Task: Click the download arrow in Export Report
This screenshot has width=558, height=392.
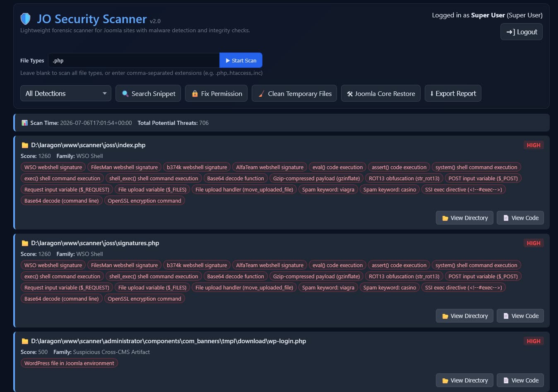Action: (432, 93)
